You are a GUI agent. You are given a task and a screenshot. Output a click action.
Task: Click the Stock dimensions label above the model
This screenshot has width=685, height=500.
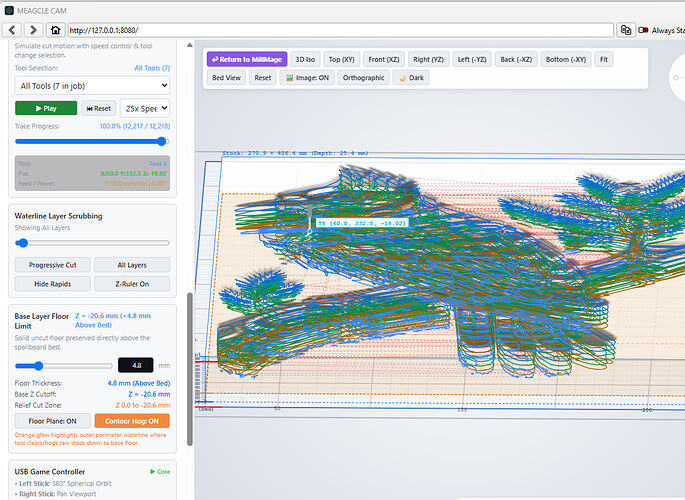(x=295, y=153)
